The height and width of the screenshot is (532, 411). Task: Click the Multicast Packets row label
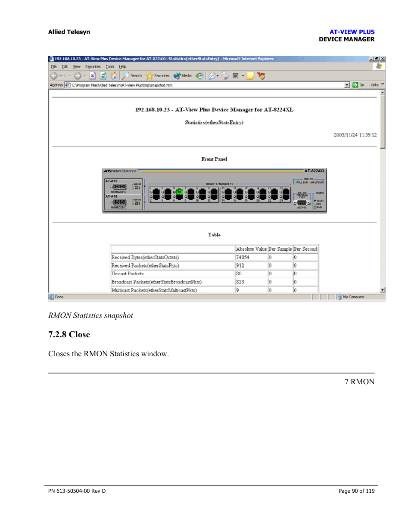coord(154,290)
